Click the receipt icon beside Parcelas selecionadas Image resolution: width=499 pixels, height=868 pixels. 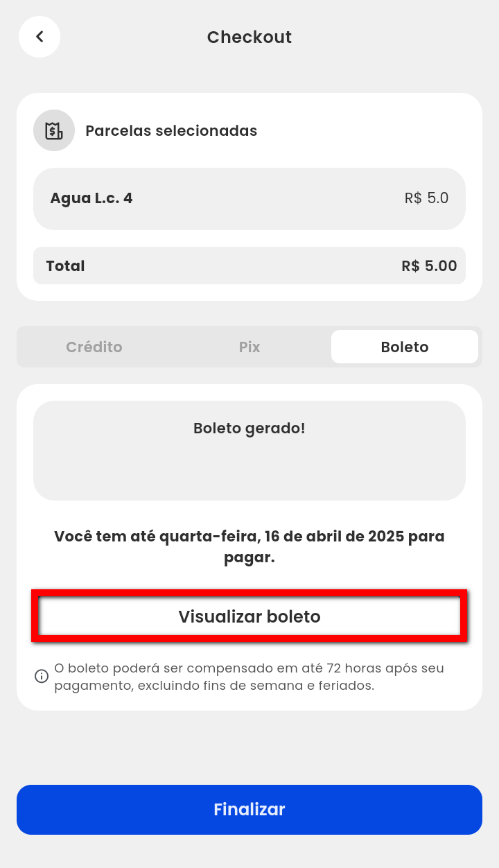tap(54, 130)
